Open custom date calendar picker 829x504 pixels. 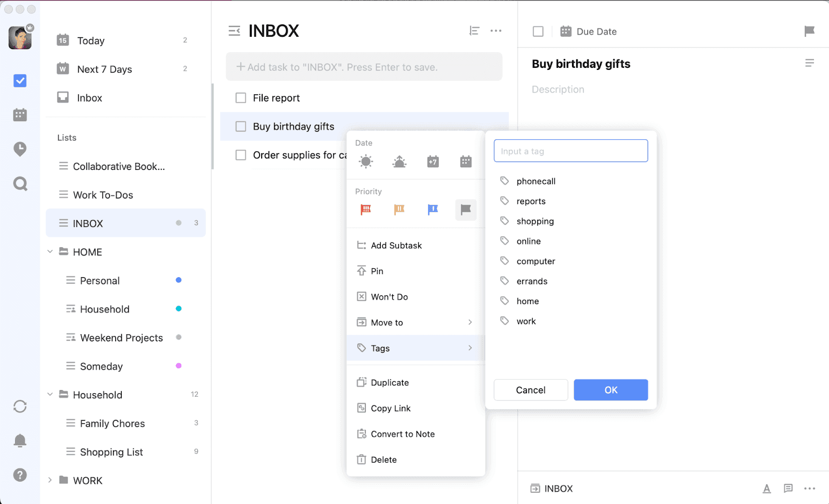pos(466,161)
